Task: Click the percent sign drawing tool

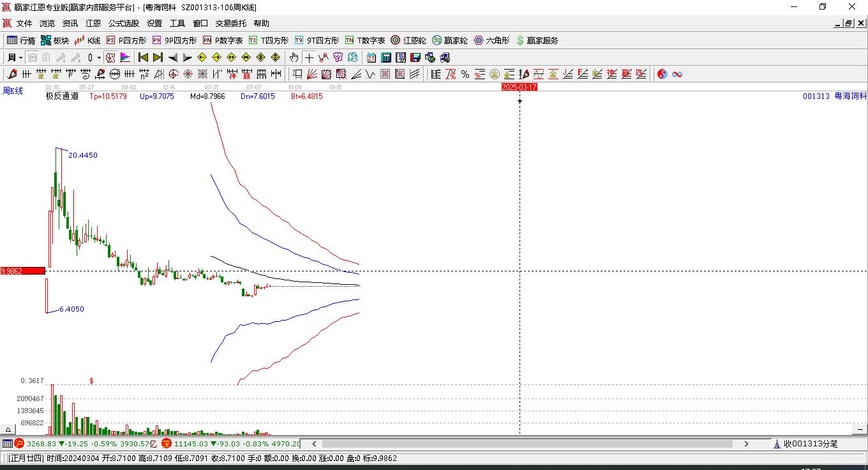Action: point(465,74)
